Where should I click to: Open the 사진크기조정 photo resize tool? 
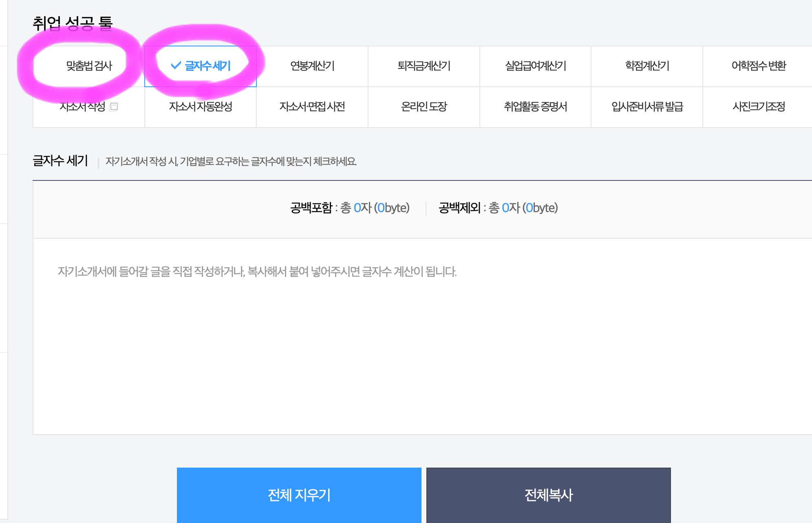(x=758, y=107)
